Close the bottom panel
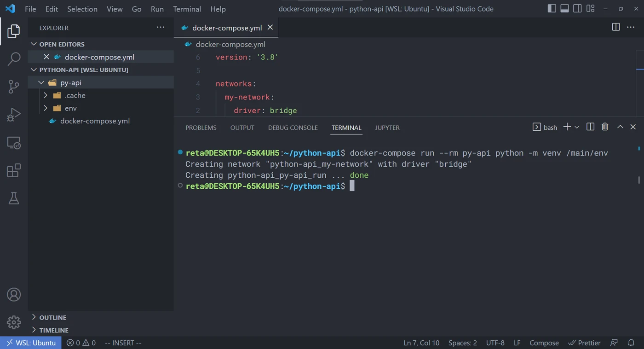The image size is (644, 349). click(x=633, y=127)
